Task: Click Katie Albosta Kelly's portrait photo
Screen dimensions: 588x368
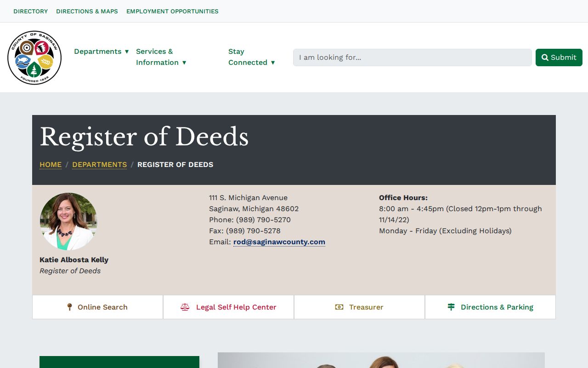Action: coord(68,221)
